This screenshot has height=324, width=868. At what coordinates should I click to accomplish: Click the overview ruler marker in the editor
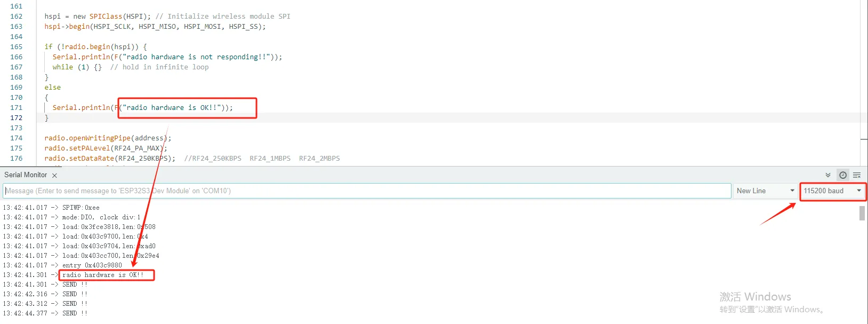864,139
